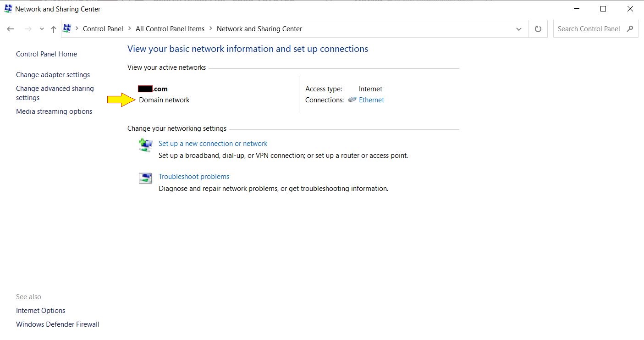
Task: Click inside the Search Control Panel field
Action: click(x=589, y=28)
